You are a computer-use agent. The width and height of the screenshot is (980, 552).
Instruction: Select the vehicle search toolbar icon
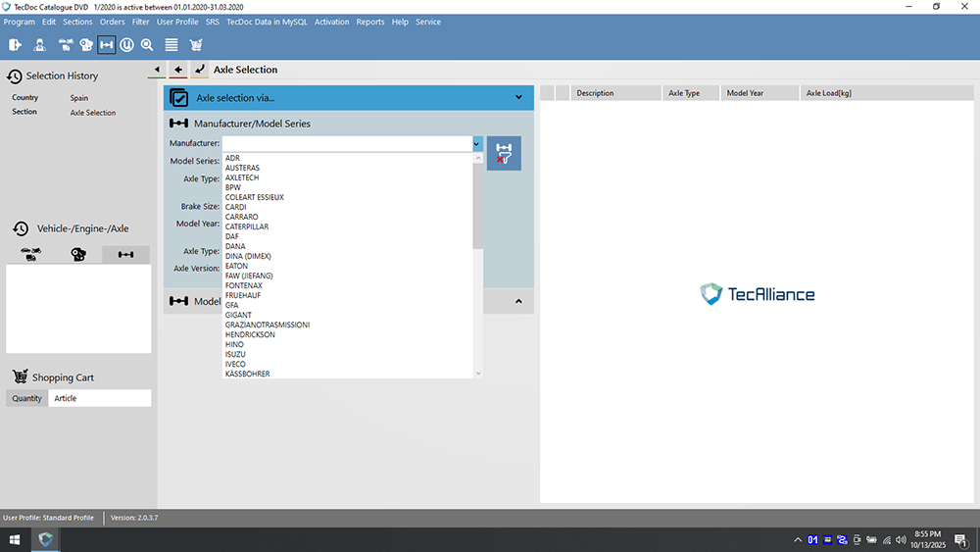click(66, 44)
